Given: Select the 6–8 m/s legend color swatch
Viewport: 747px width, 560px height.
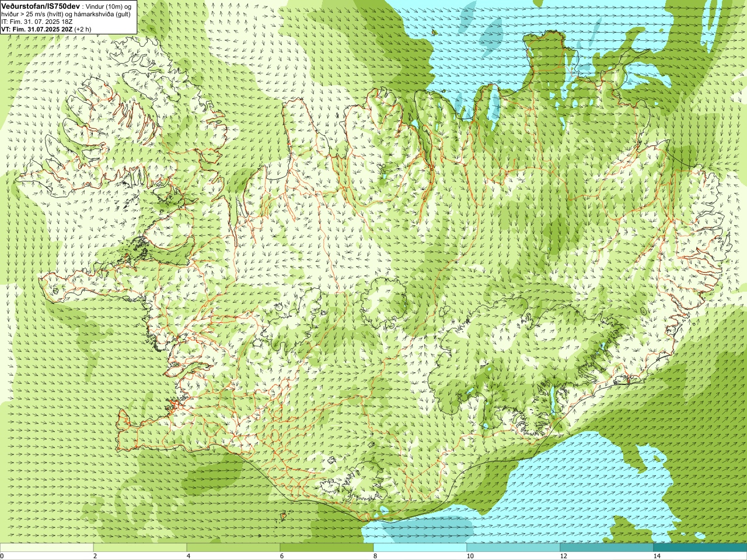Looking at the screenshot, I should (x=327, y=548).
